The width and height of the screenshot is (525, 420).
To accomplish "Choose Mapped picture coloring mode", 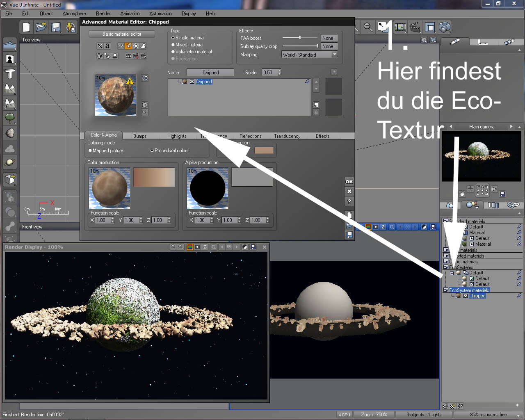I will (90, 151).
